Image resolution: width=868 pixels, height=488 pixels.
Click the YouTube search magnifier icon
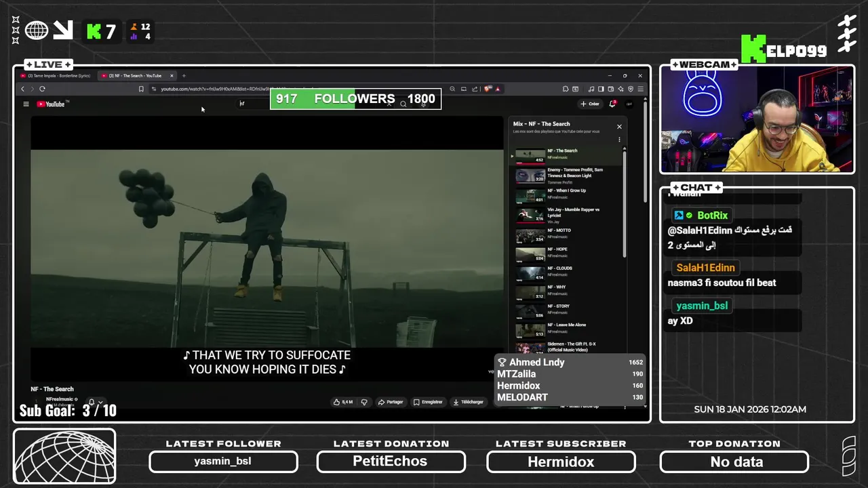click(403, 104)
